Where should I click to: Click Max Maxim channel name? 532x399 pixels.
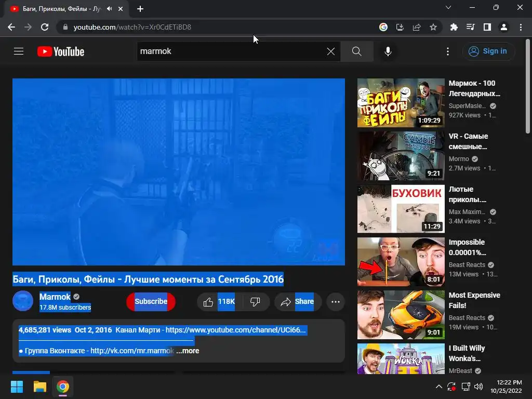click(467, 212)
